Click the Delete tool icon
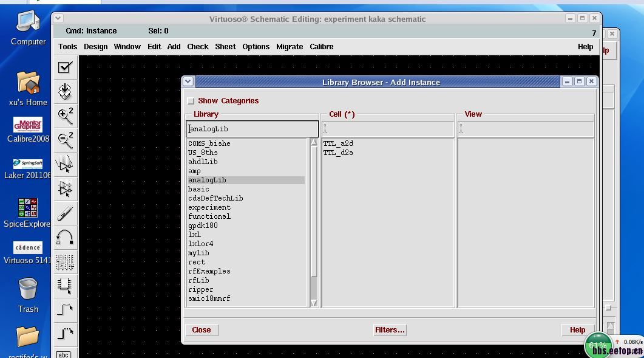 click(x=66, y=213)
